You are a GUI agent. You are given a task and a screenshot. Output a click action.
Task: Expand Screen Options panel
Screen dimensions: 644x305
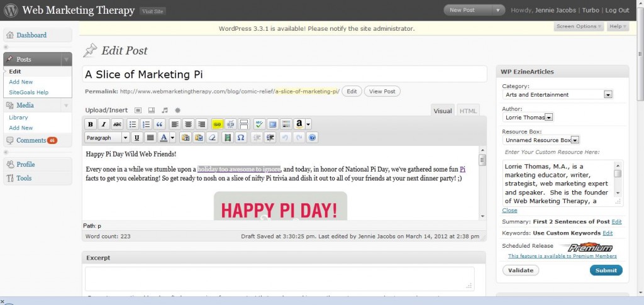click(x=579, y=26)
